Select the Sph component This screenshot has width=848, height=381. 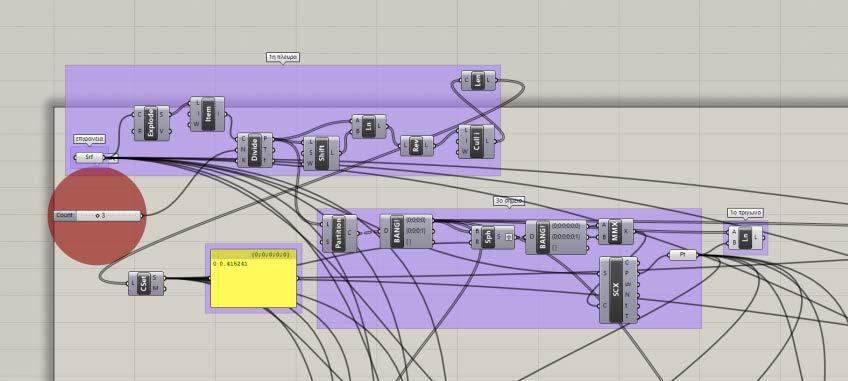coord(493,237)
